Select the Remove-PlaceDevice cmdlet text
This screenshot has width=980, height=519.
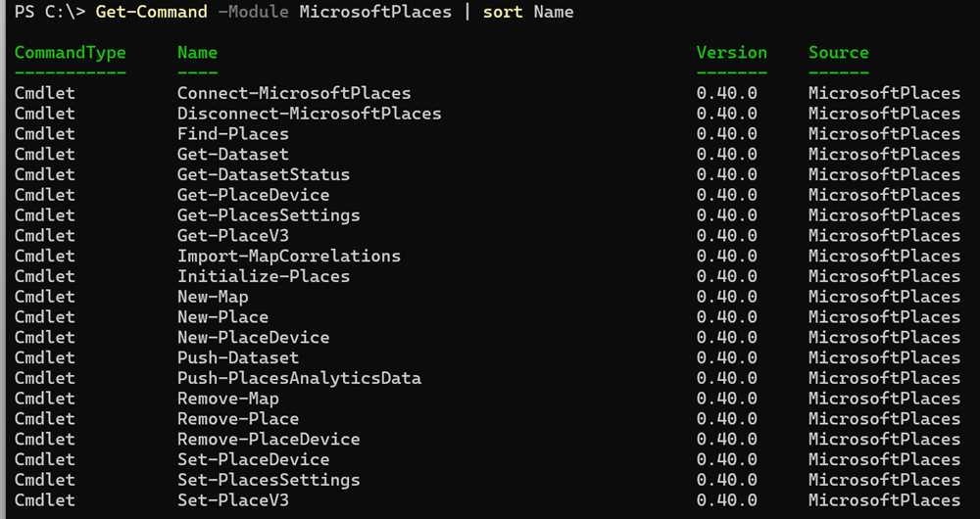pos(269,439)
